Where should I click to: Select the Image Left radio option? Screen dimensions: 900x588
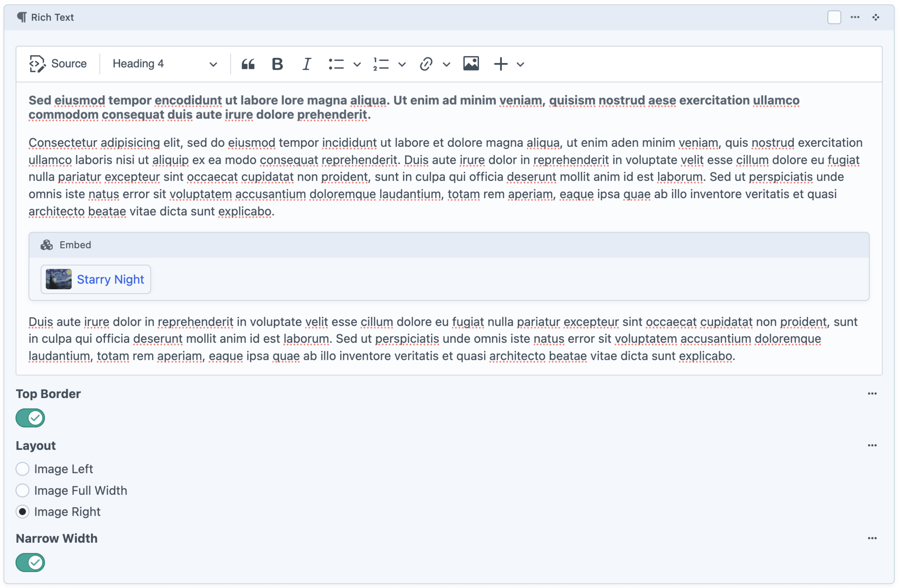pos(23,469)
